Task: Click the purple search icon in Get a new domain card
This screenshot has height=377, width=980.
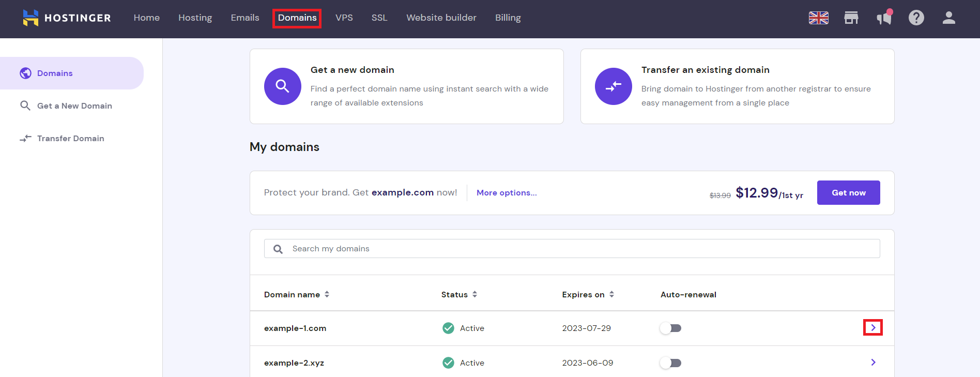Action: [x=283, y=86]
